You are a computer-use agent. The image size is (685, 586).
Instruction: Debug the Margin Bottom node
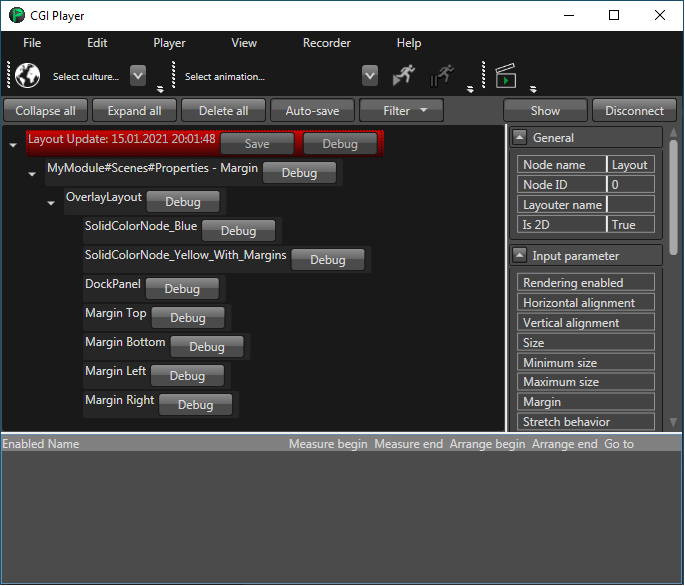pos(207,347)
